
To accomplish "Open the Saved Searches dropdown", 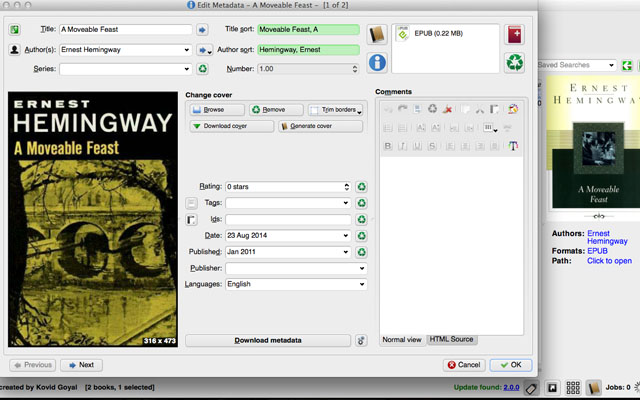I will tap(611, 65).
